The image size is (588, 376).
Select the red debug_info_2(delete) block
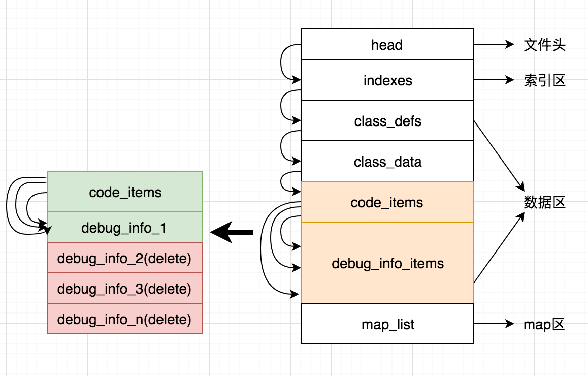point(125,258)
